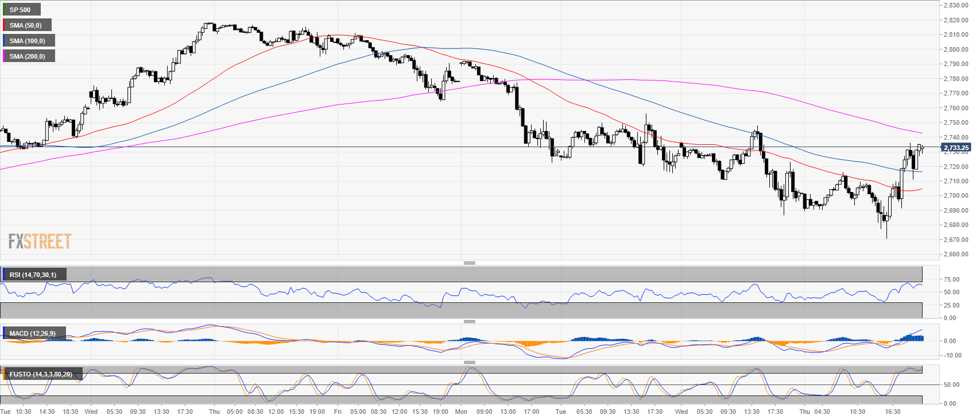
Task: Click resize handle between MACD and FUSTO panes
Action: 469,362
